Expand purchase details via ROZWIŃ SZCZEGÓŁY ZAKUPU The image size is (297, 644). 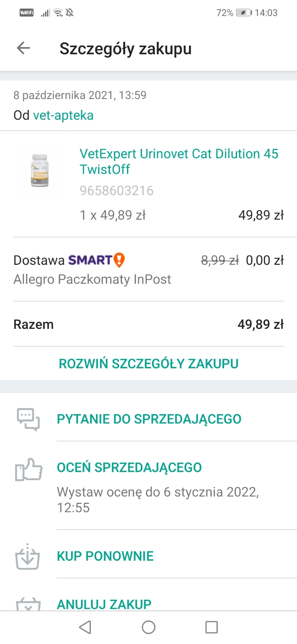(x=148, y=363)
